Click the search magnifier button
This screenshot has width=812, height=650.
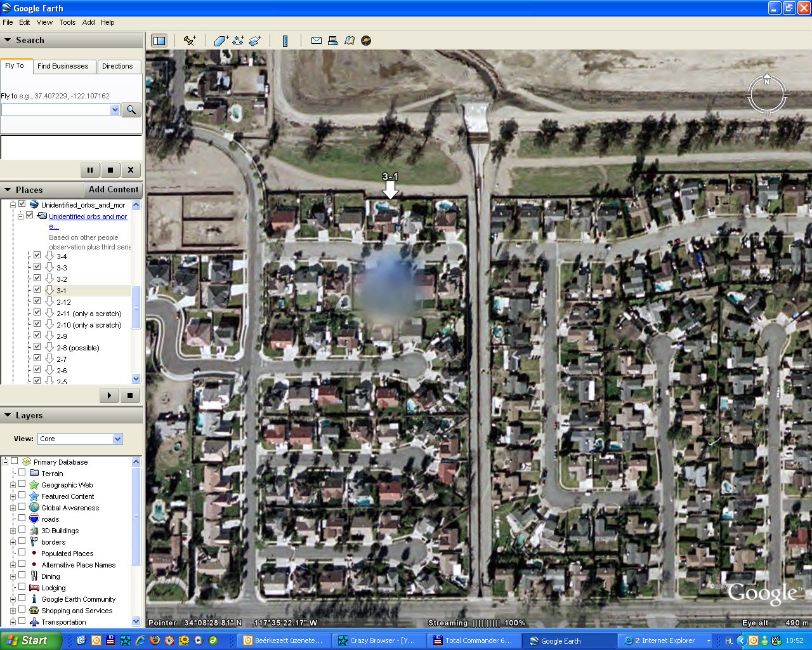[x=131, y=110]
